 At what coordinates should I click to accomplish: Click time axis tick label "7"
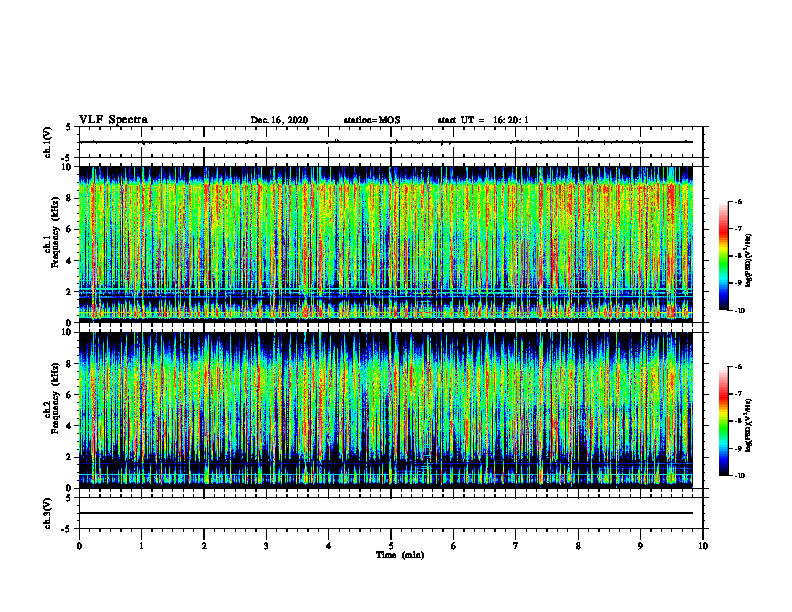click(x=516, y=546)
